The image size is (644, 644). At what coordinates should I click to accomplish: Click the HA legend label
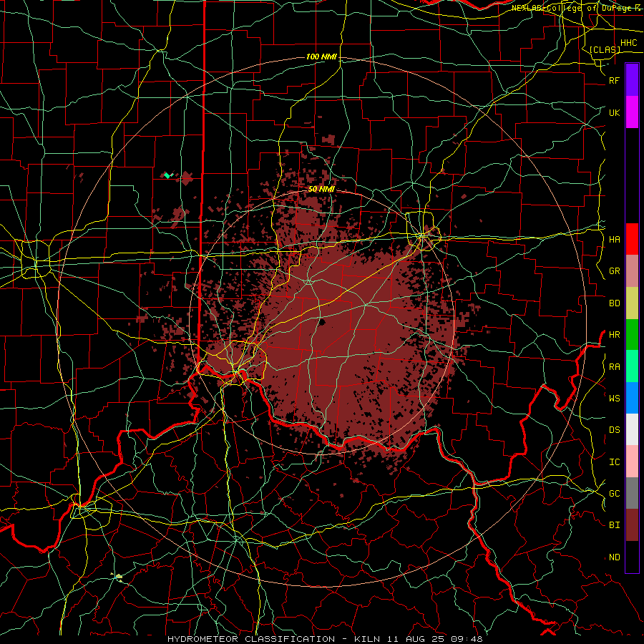pos(614,240)
